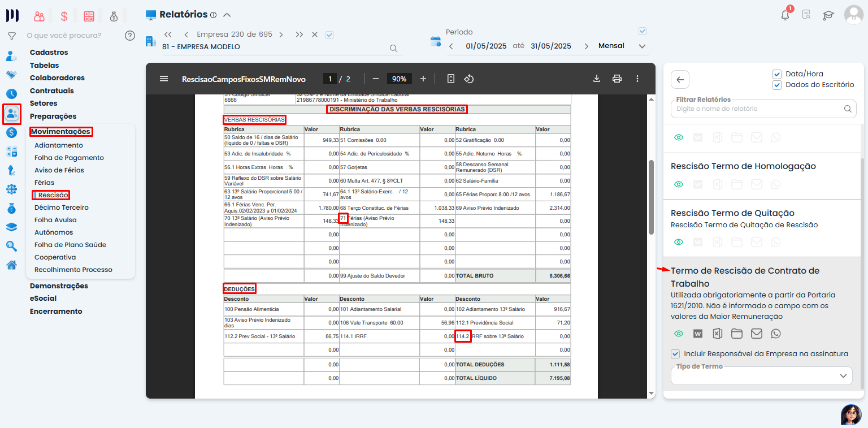The height and width of the screenshot is (428, 868).
Task: Toggle Dados do Escritório checkbox
Action: click(x=776, y=85)
